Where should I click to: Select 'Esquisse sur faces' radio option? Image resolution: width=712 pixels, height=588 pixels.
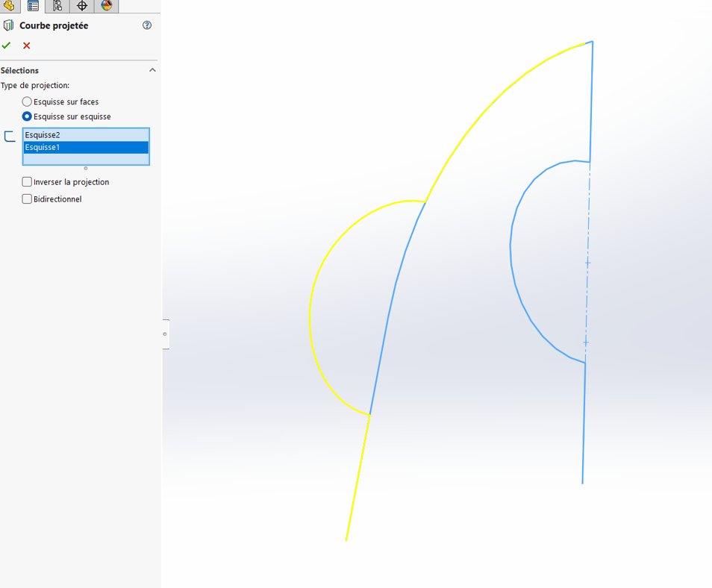click(27, 101)
